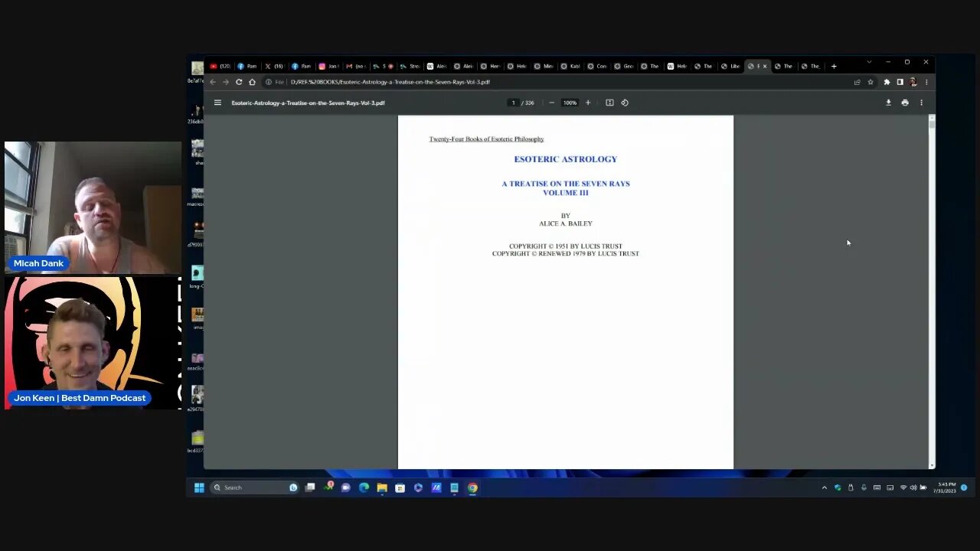Zoom out the PDF with minus button
The width and height of the screenshot is (980, 551).
(x=551, y=103)
